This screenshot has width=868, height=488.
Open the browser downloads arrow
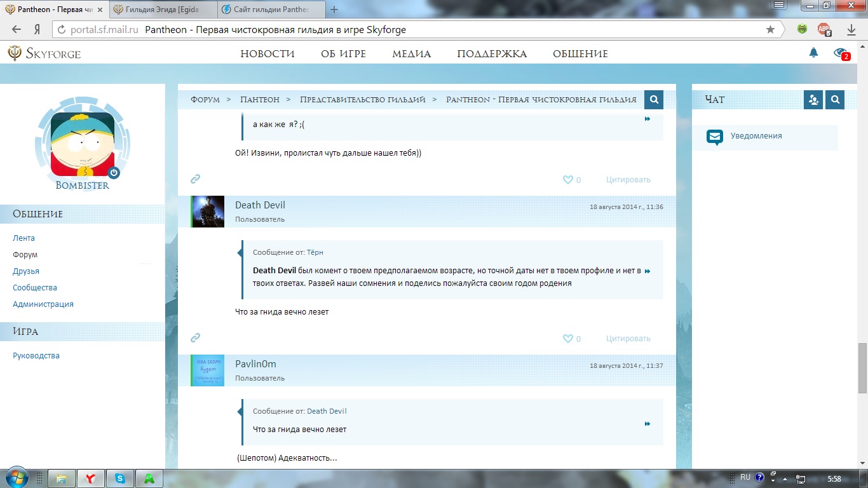pyautogui.click(x=851, y=29)
